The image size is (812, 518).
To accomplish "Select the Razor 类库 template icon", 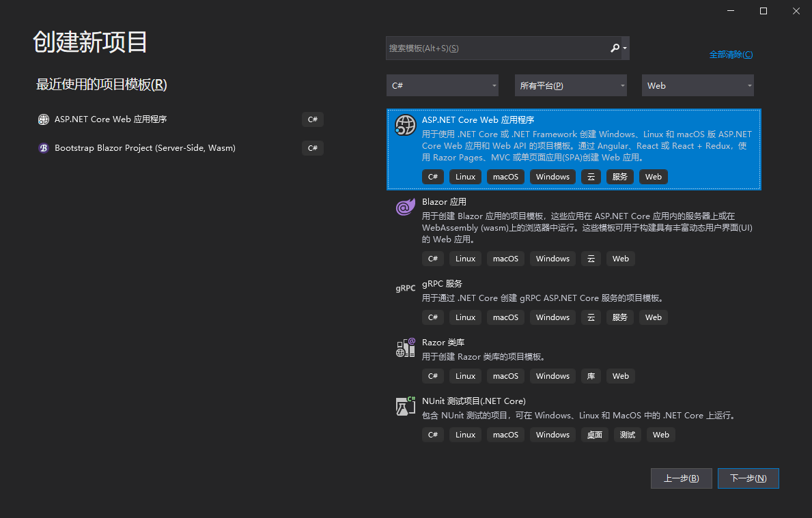I will (406, 348).
